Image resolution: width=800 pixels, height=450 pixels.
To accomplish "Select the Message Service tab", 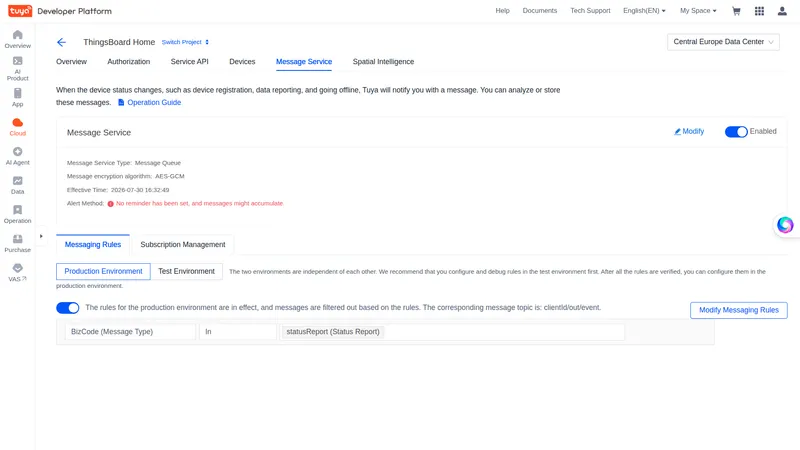I will [304, 62].
